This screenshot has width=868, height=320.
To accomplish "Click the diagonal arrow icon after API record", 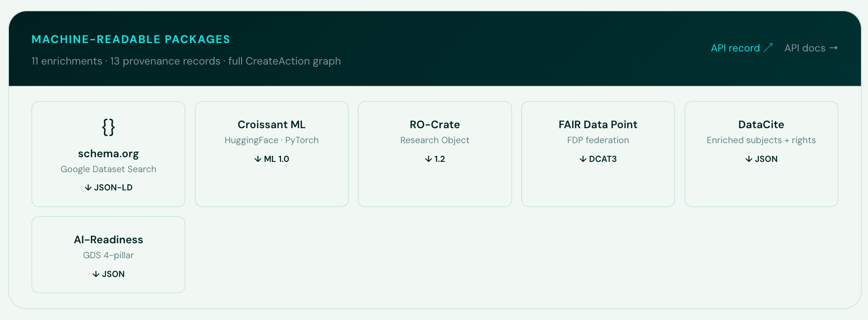I will pos(768,48).
